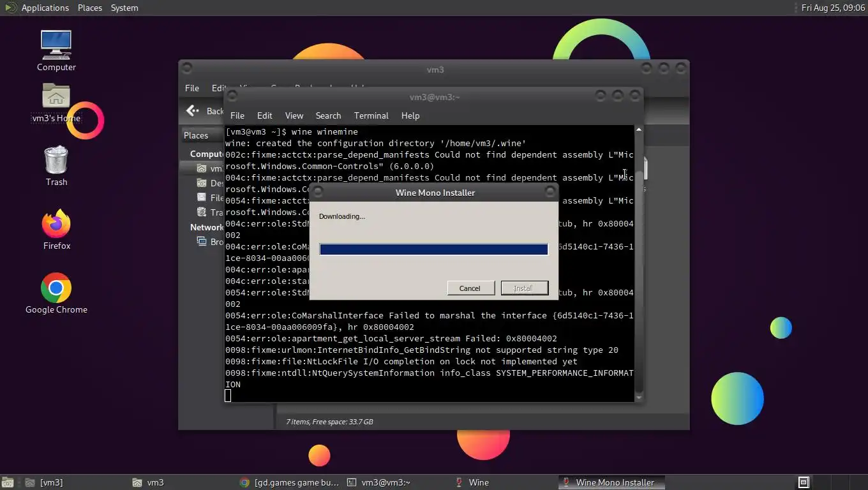Click the show desktop icon in taskbar
Viewport: 868px width, 490px height.
coord(8,482)
